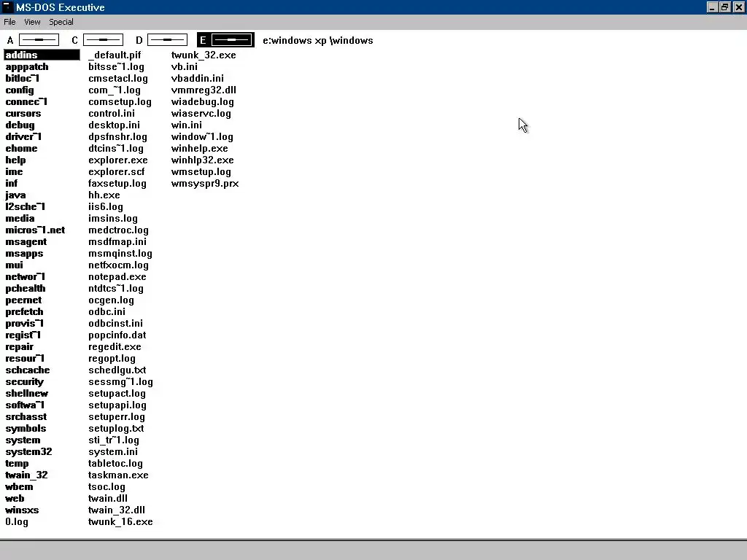Select the twunk_16.exe file
This screenshot has height=560, width=747.
(120, 521)
